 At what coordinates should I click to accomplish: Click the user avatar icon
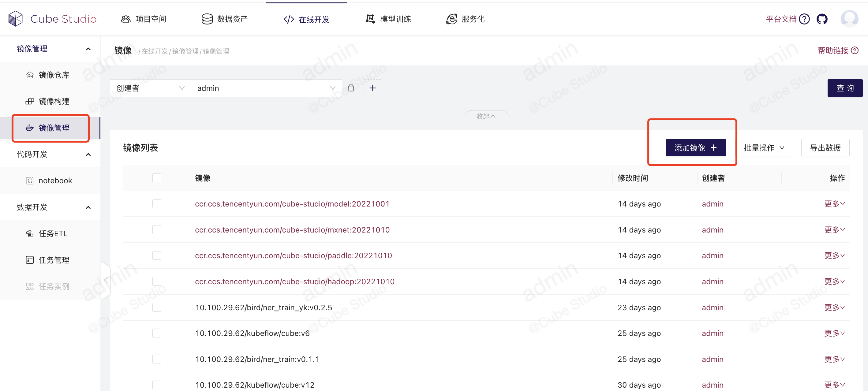(x=849, y=19)
